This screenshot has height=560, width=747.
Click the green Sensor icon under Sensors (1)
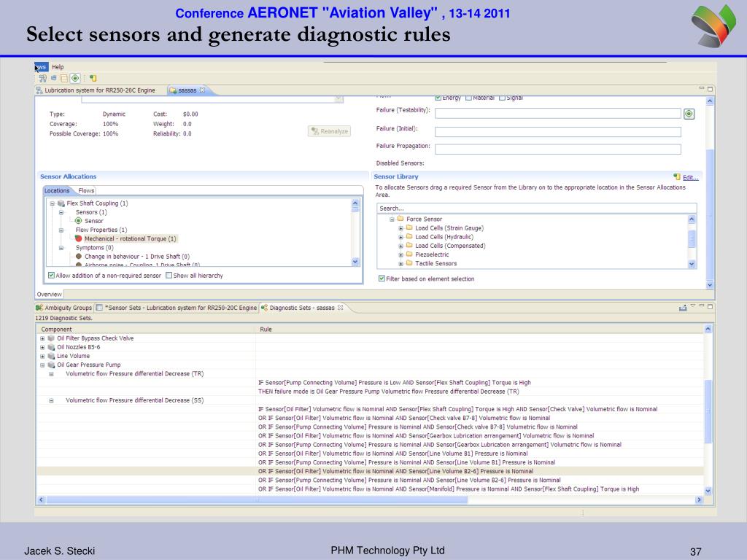point(79,220)
